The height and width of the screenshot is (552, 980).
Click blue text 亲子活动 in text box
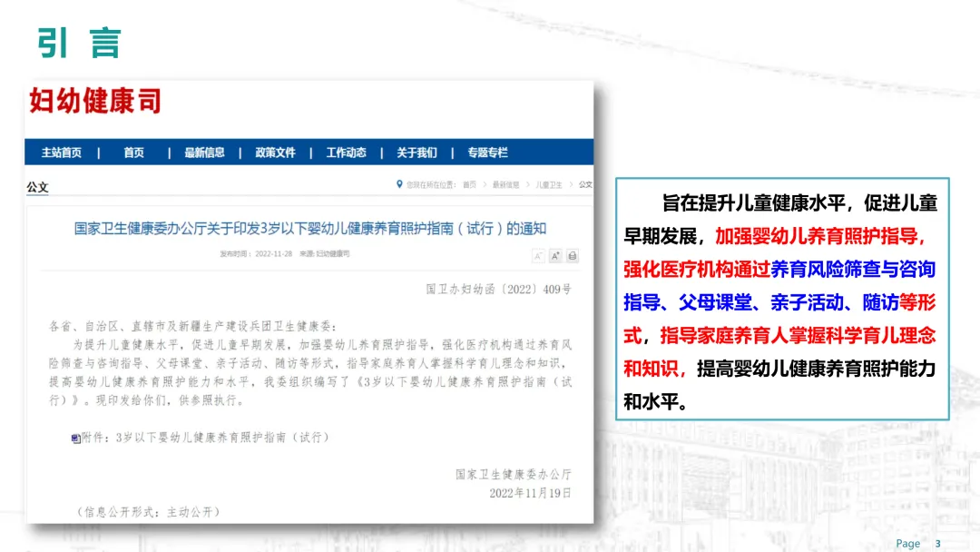[x=808, y=302]
